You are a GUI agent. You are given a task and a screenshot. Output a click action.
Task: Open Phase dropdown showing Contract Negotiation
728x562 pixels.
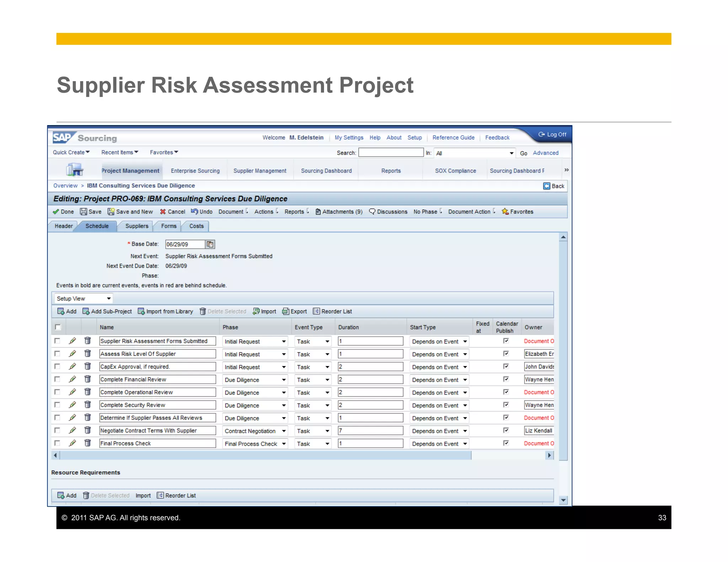[255, 431]
